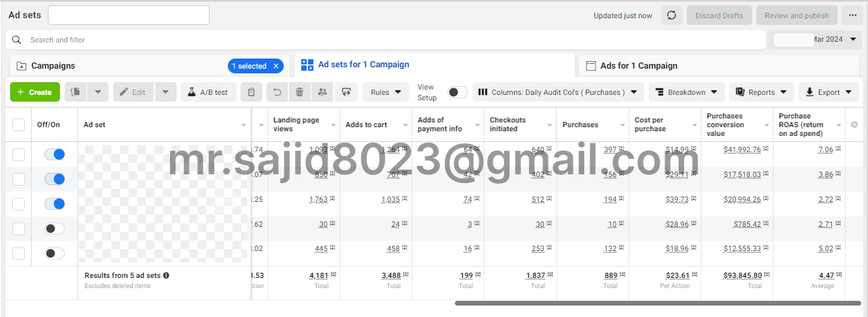Click the green Create button
The image size is (868, 317).
coord(35,92)
